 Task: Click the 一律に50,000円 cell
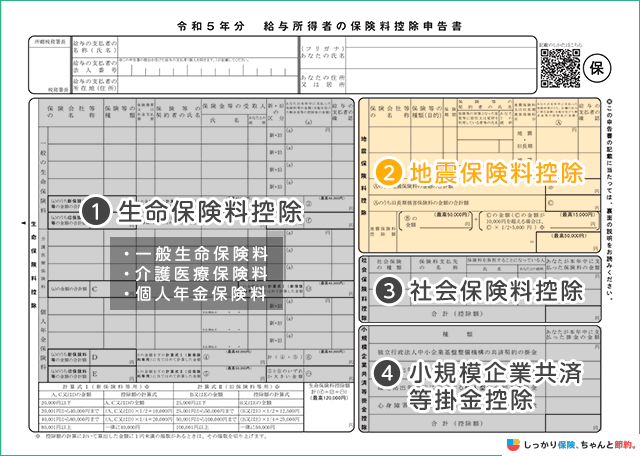[271, 427]
